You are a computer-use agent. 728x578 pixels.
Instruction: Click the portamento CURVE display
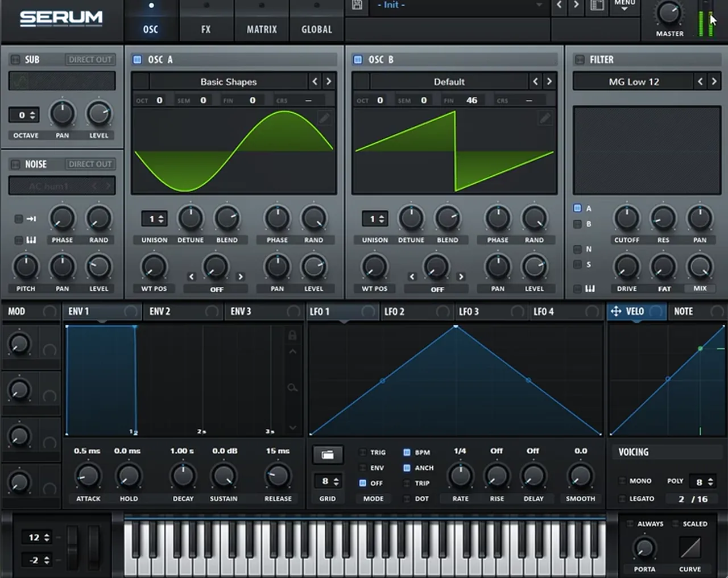(x=690, y=548)
